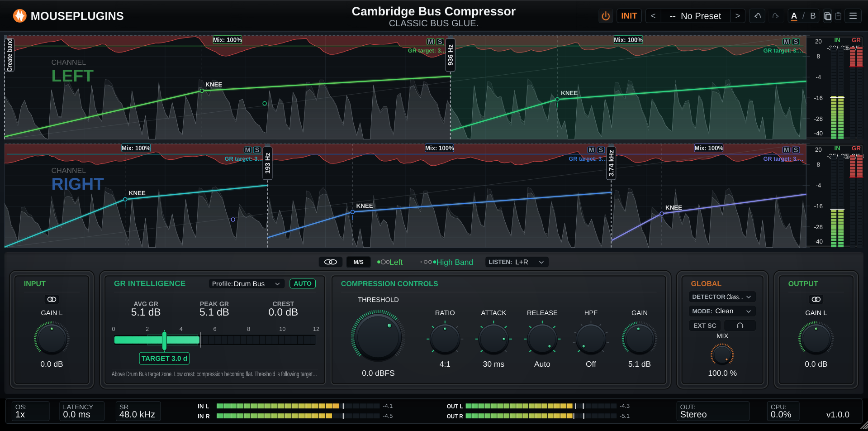
Task: Click the RELEASE knob
Action: tap(542, 339)
